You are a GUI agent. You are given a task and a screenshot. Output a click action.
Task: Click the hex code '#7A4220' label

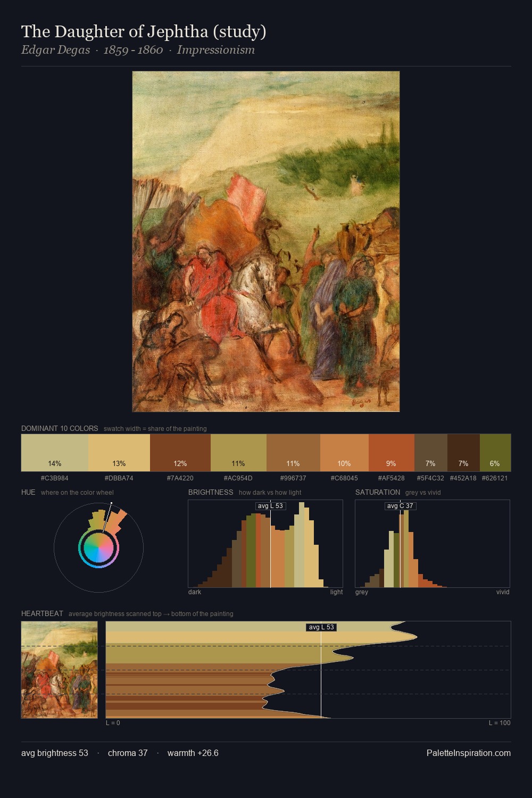click(180, 478)
